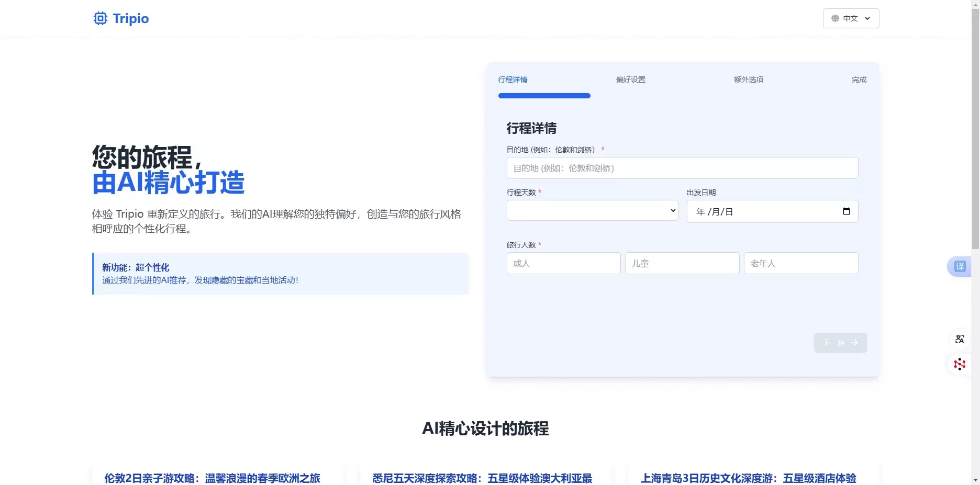
Task: Click the 您的旅程 headline text
Action: point(147,157)
